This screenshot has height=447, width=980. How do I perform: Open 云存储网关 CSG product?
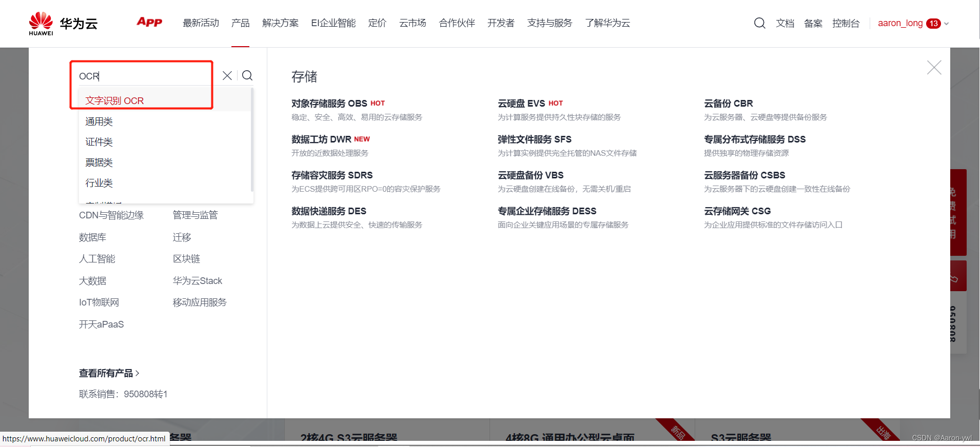[737, 211]
